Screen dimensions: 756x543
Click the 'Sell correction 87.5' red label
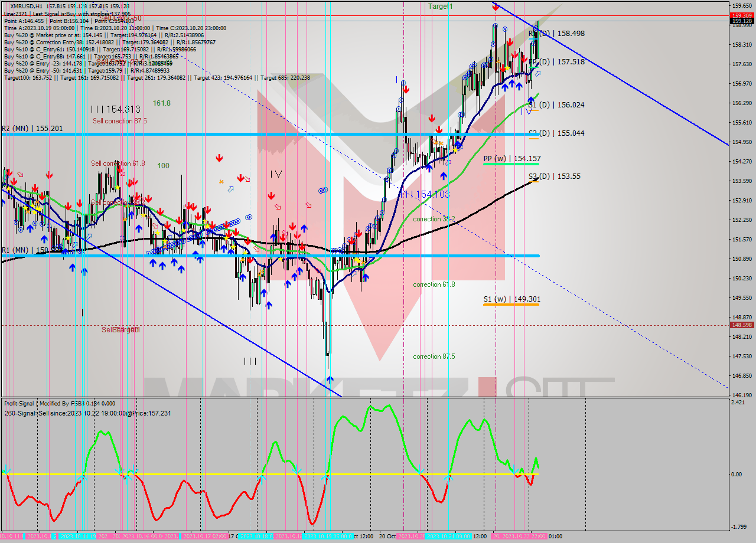pyautogui.click(x=119, y=121)
